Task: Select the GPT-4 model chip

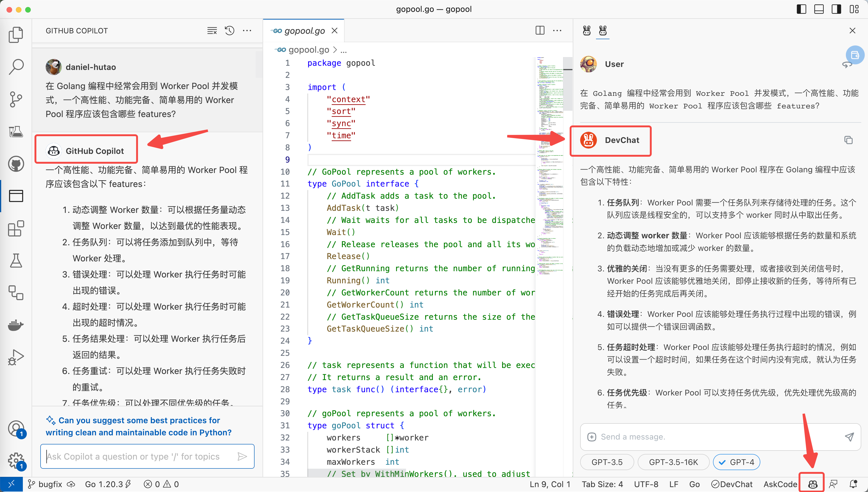Action: pyautogui.click(x=736, y=462)
